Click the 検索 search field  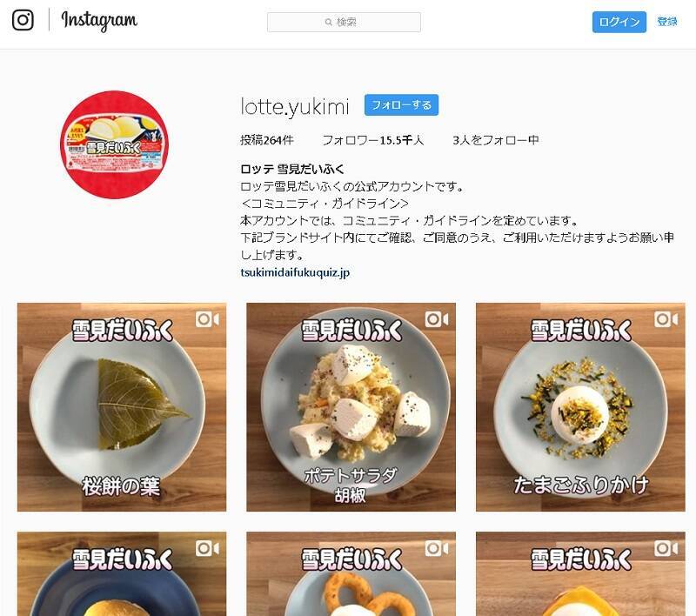coord(344,23)
